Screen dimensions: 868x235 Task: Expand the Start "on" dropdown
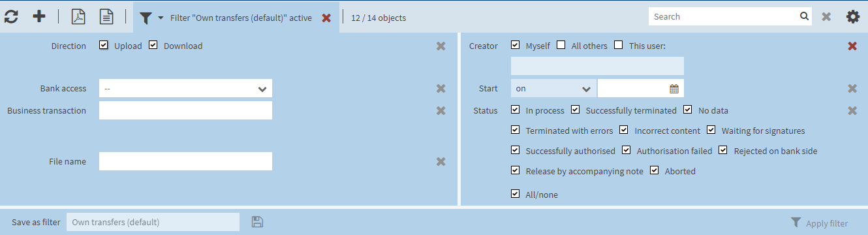[x=553, y=89]
